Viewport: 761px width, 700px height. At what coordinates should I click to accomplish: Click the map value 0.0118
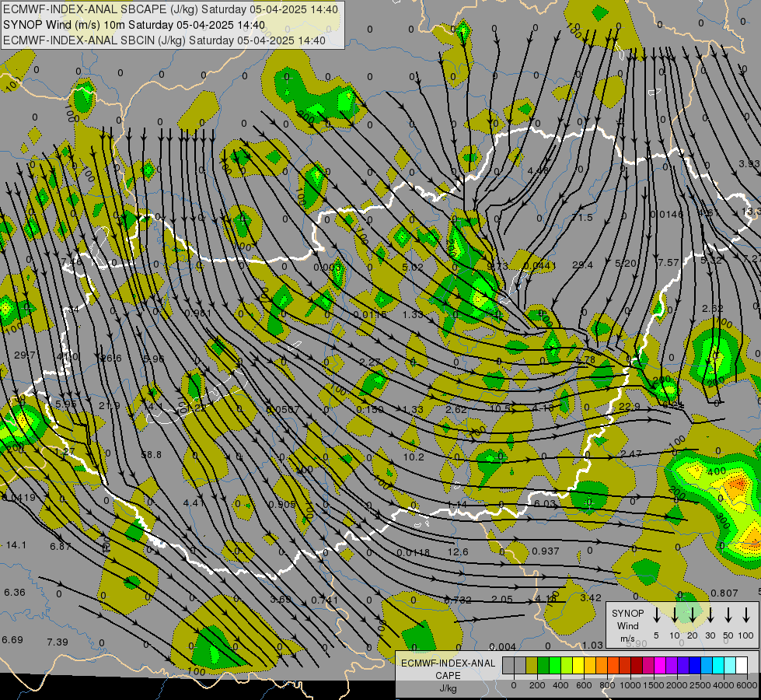pyautogui.click(x=413, y=553)
